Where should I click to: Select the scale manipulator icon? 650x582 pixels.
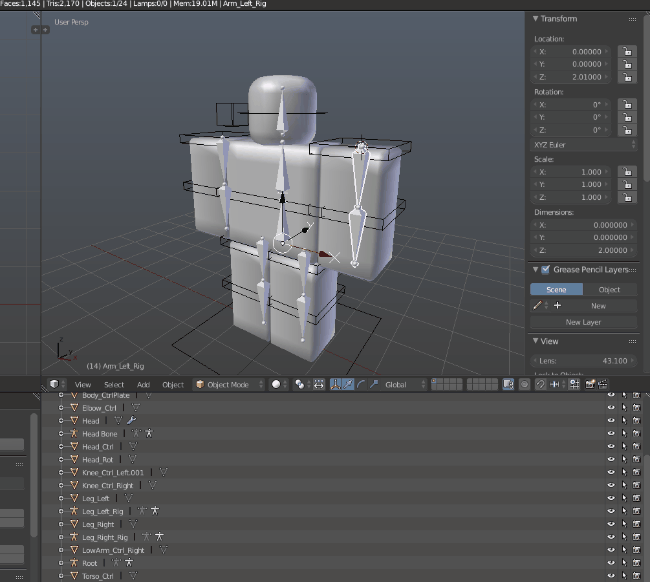tap(374, 384)
